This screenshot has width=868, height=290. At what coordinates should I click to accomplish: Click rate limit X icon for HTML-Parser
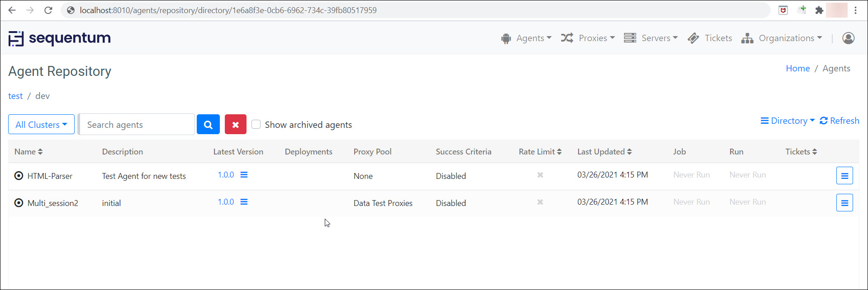click(540, 175)
